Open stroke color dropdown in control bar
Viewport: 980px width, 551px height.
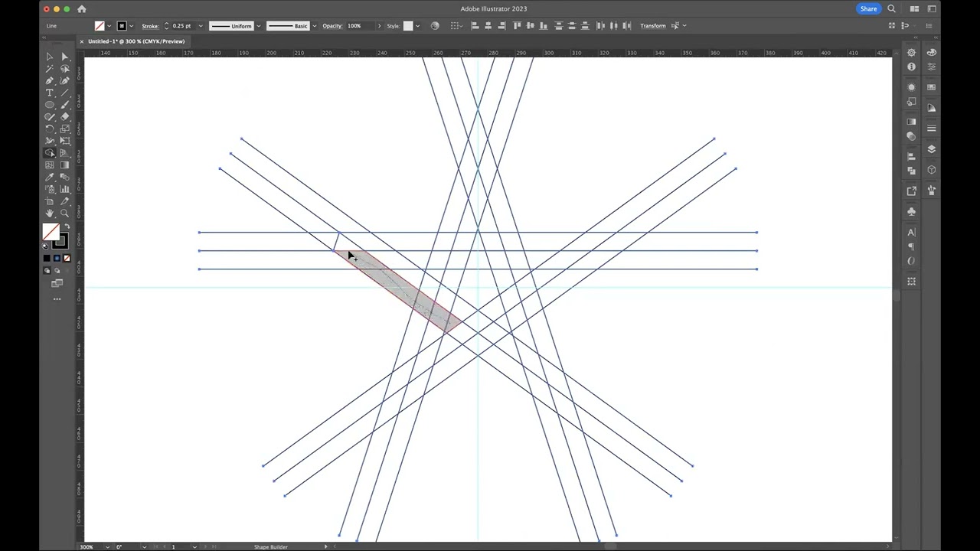point(132,26)
